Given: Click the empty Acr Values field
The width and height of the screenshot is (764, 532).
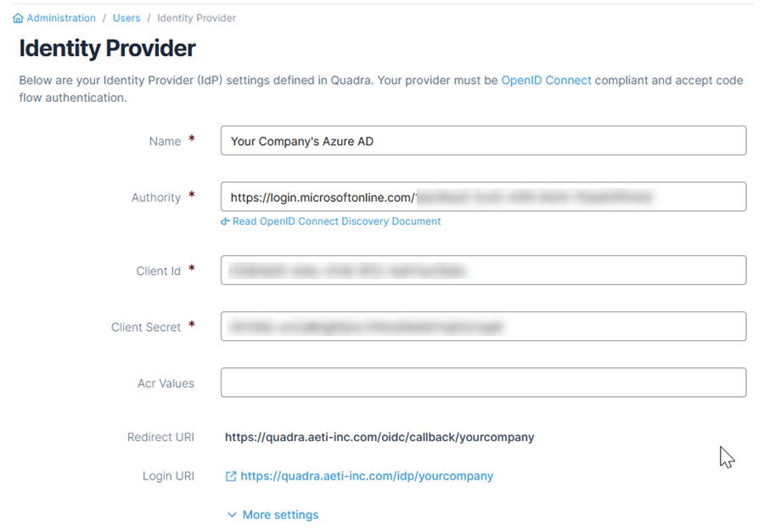Looking at the screenshot, I should coord(483,383).
